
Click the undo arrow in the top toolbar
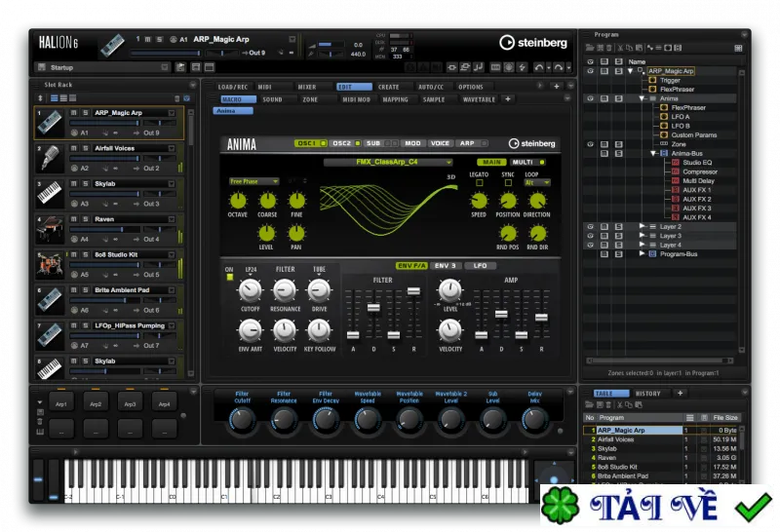pyautogui.click(x=539, y=67)
